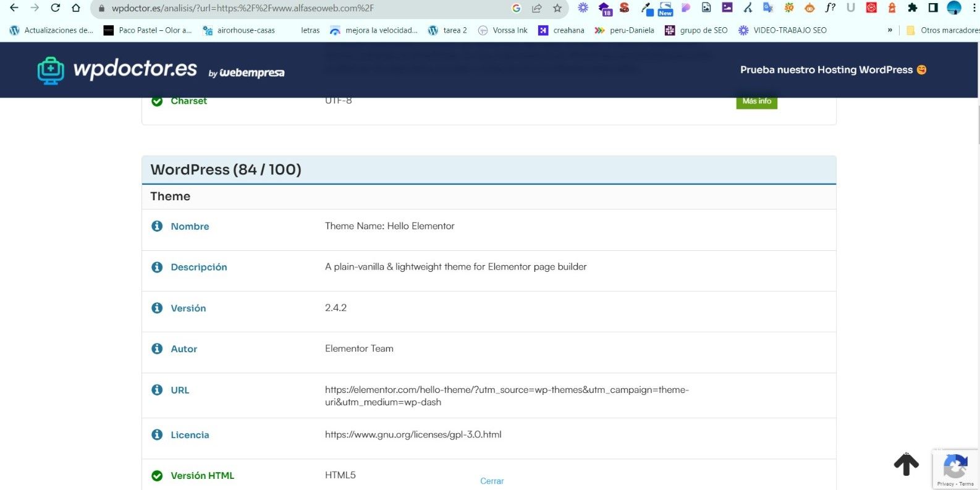The width and height of the screenshot is (980, 490).
Task: Open the 'Vorssa Ink' bookmark
Action: (x=503, y=30)
